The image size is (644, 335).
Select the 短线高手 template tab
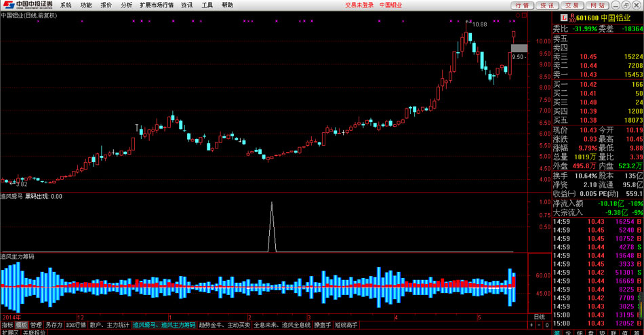[346, 325]
